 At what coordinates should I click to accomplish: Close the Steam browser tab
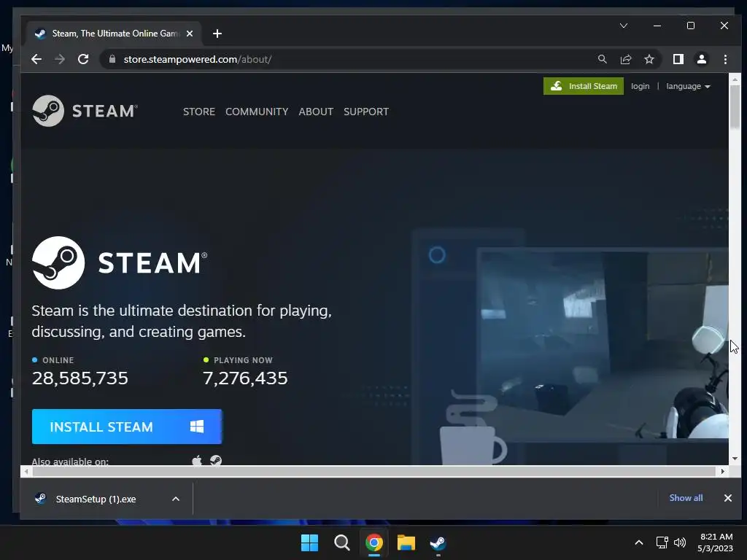(190, 34)
